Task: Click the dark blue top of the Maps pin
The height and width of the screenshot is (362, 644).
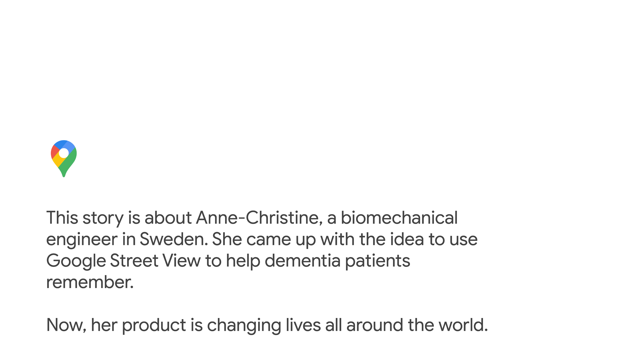Action: [x=60, y=144]
